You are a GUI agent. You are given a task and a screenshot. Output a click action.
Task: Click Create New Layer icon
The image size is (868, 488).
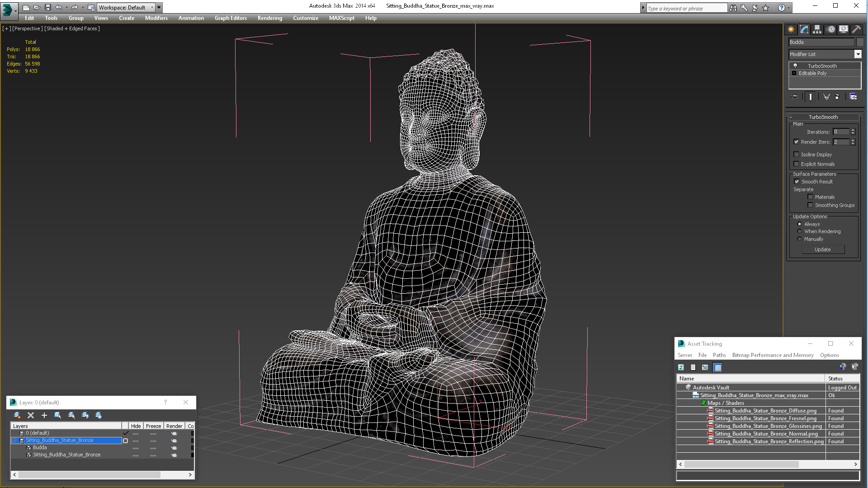coord(17,415)
